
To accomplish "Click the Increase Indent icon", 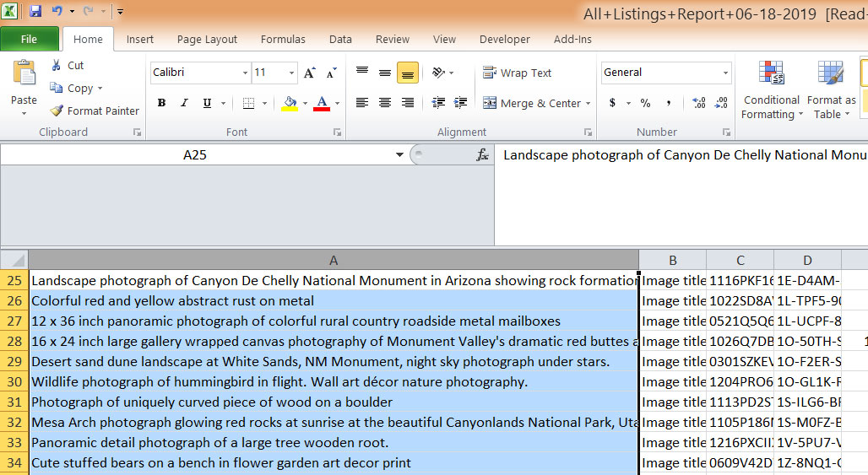I will (x=462, y=103).
